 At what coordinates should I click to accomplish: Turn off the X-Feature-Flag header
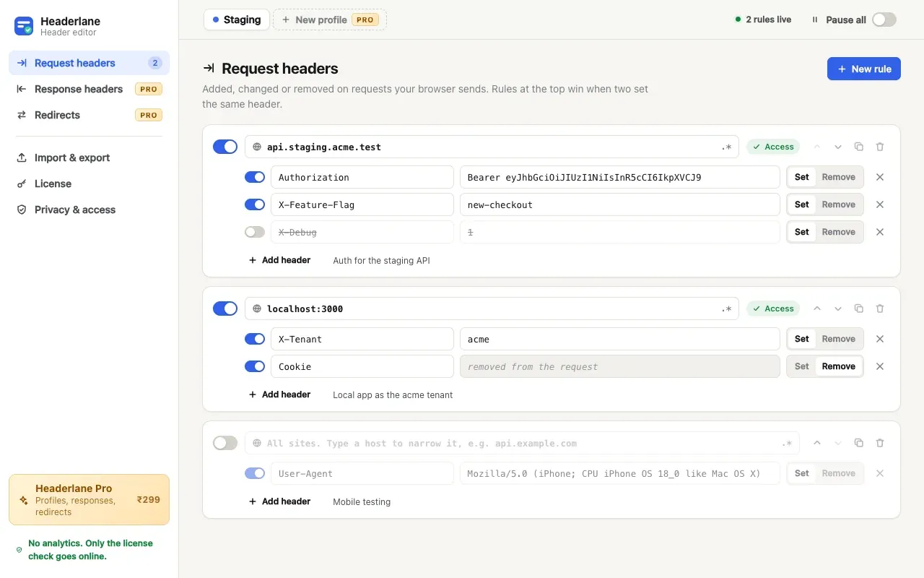point(255,204)
